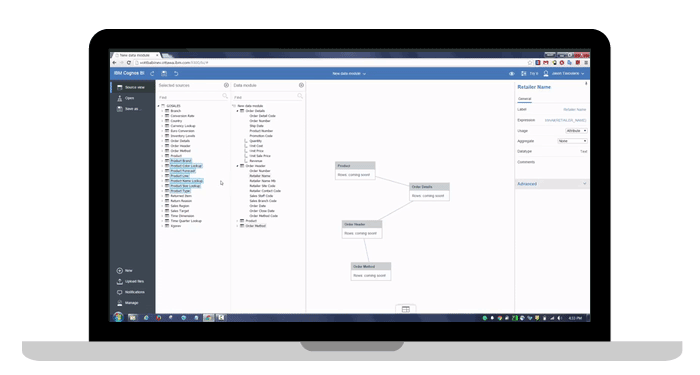
Task: Choose Save as in left sidebar
Action: tap(129, 108)
